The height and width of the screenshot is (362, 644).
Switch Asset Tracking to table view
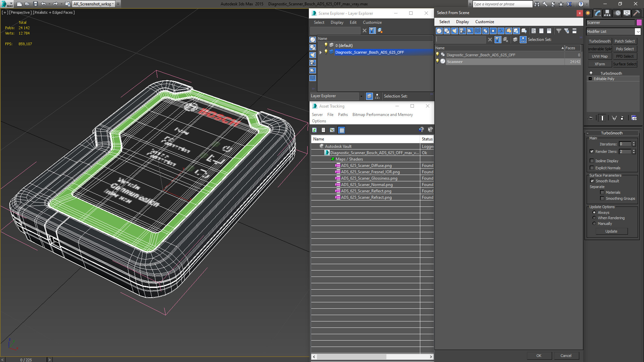tap(341, 130)
